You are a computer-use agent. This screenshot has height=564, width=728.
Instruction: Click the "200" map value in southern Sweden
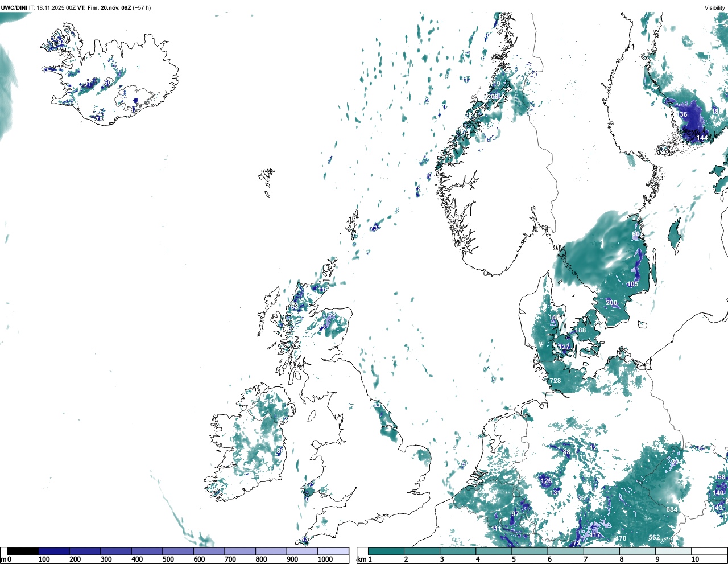tap(611, 303)
